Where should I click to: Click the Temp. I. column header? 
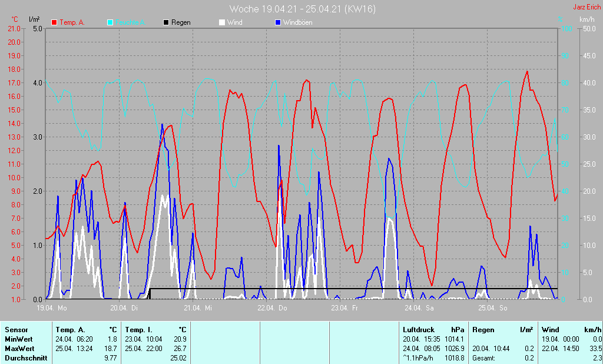tap(139, 330)
